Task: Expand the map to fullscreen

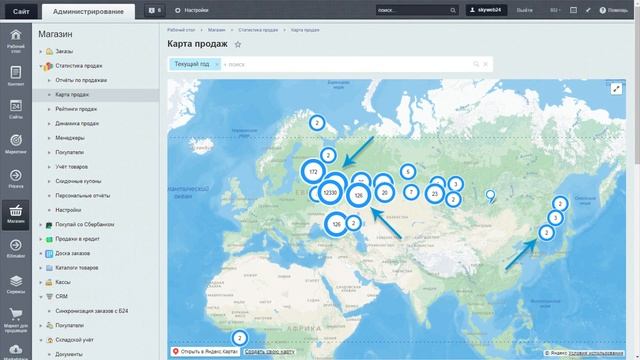Action: point(616,89)
